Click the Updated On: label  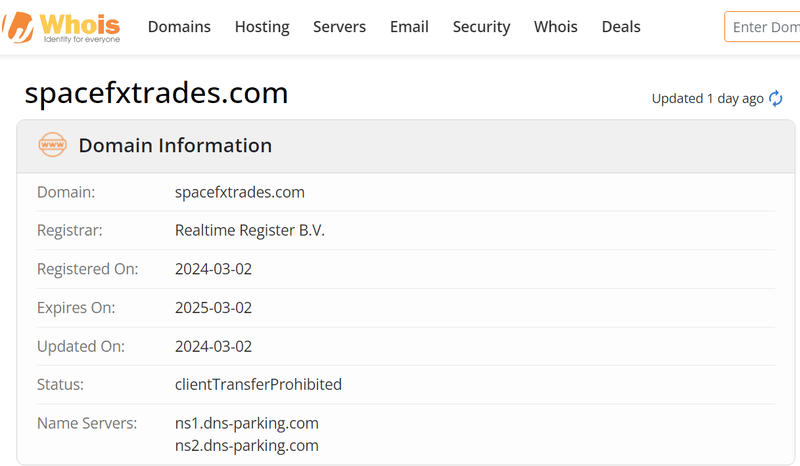81,347
